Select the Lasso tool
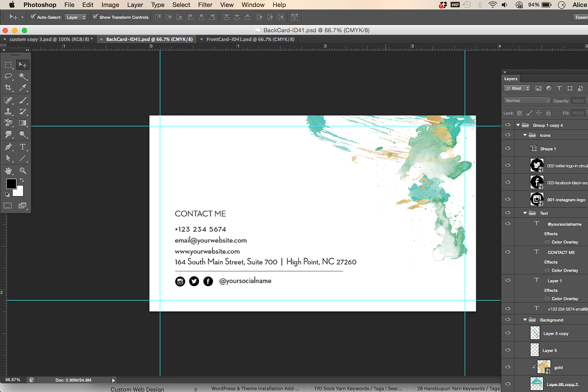The width and height of the screenshot is (588, 392). 8,76
